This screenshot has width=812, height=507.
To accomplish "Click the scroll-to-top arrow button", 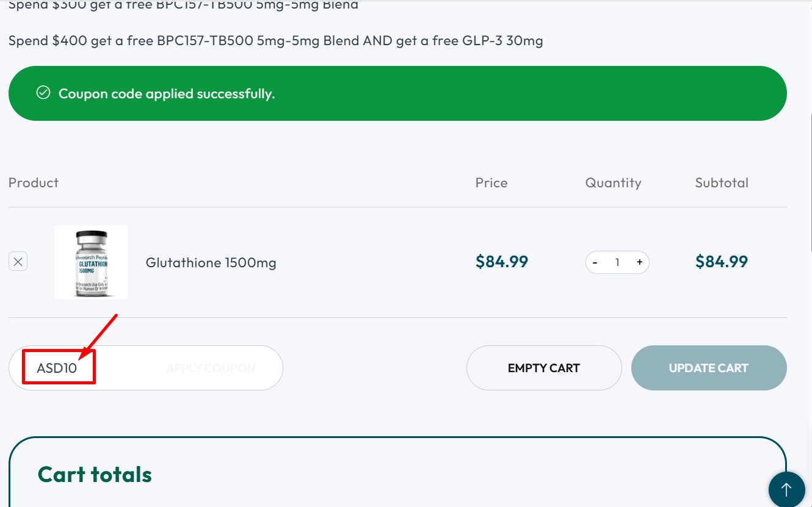I will pos(786,489).
